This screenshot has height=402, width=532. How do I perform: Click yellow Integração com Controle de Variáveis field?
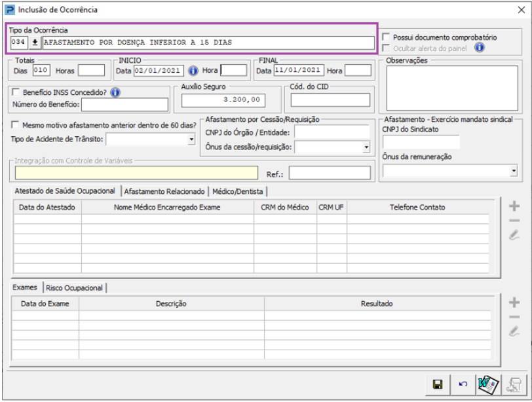[x=136, y=173]
